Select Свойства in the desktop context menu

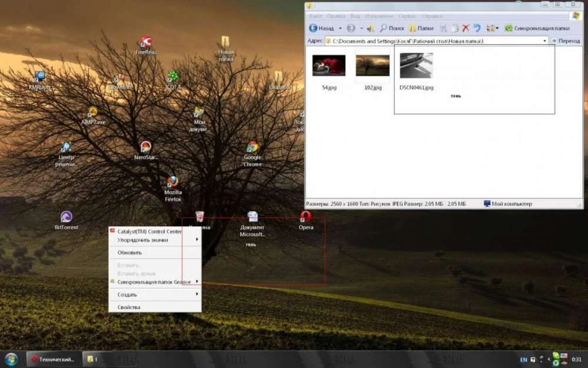point(129,307)
